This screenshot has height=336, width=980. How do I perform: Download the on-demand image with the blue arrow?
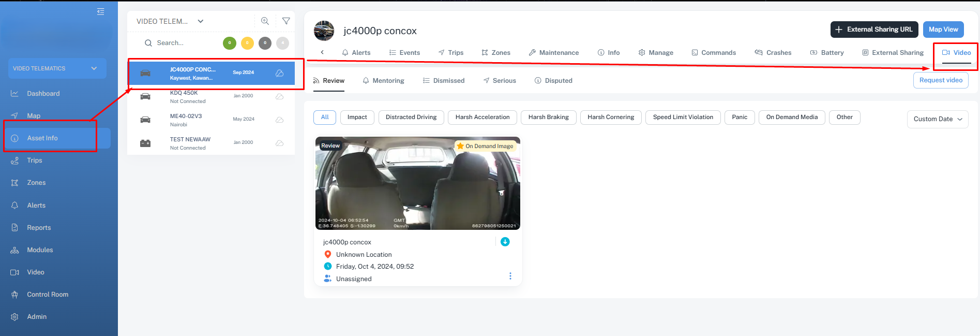tap(505, 242)
